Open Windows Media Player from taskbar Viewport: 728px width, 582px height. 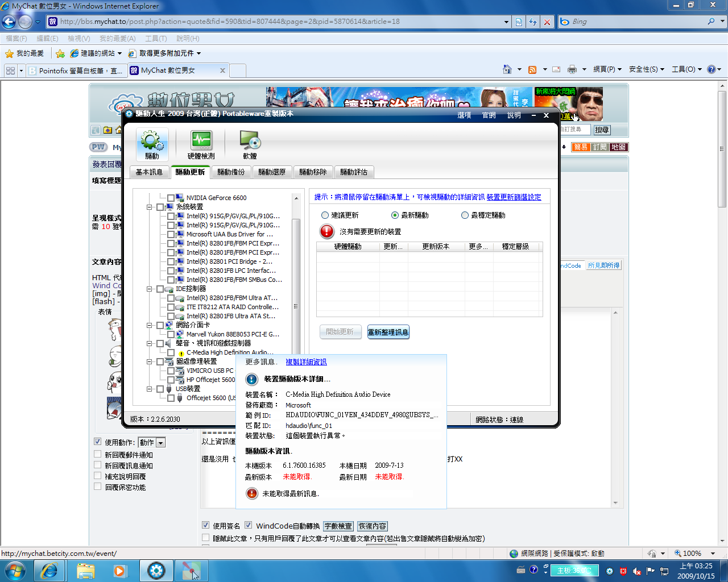tap(119, 570)
